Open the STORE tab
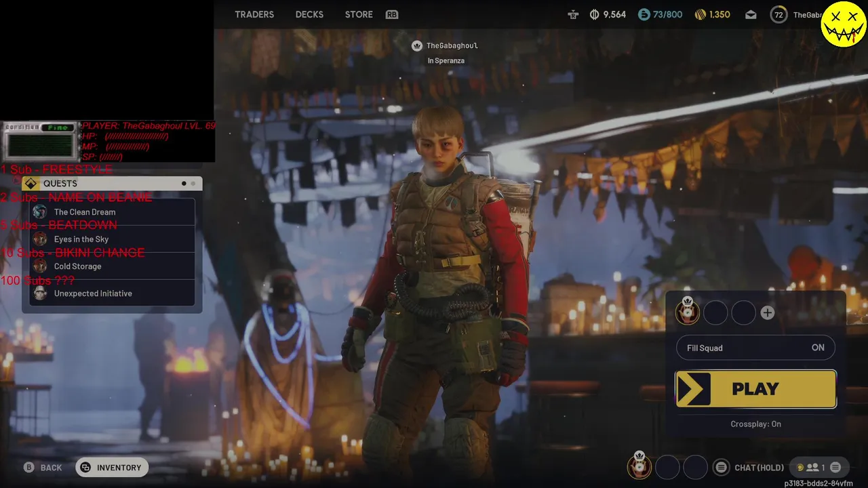 coord(359,14)
